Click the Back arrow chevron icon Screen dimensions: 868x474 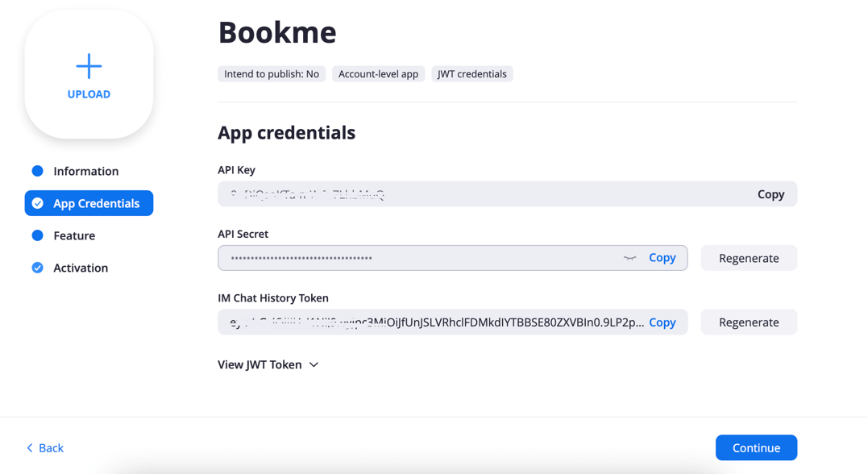pos(30,448)
